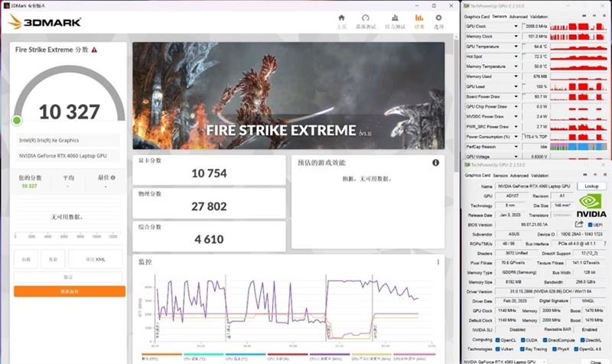Open the monitoring panel three-dot menu

[x=438, y=262]
